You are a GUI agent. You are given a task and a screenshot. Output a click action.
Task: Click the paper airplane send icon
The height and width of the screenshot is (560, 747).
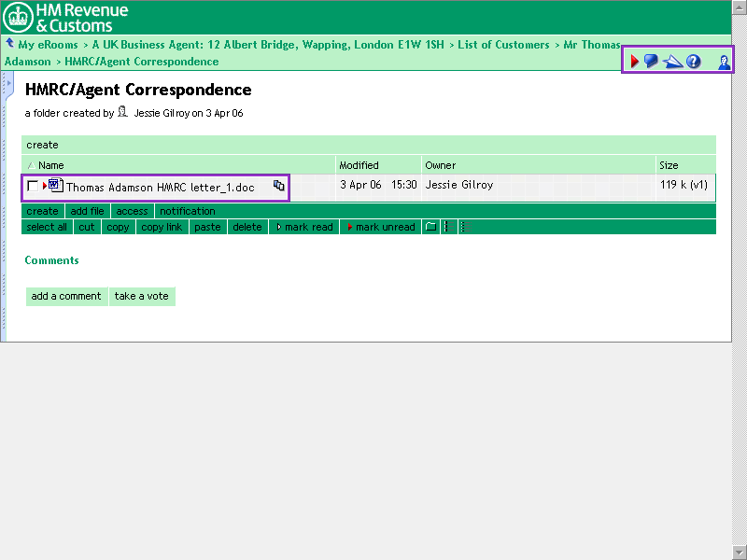(672, 62)
